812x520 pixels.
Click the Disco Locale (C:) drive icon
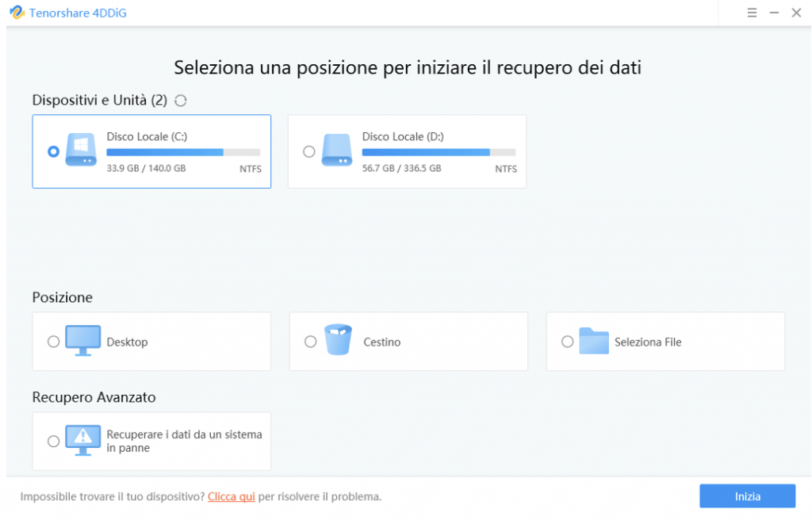(79, 151)
